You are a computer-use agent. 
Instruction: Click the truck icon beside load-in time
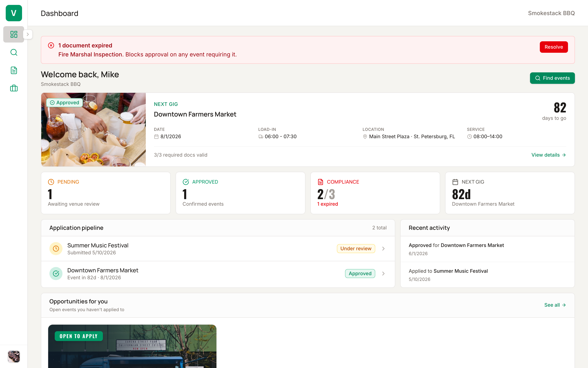[x=261, y=137]
